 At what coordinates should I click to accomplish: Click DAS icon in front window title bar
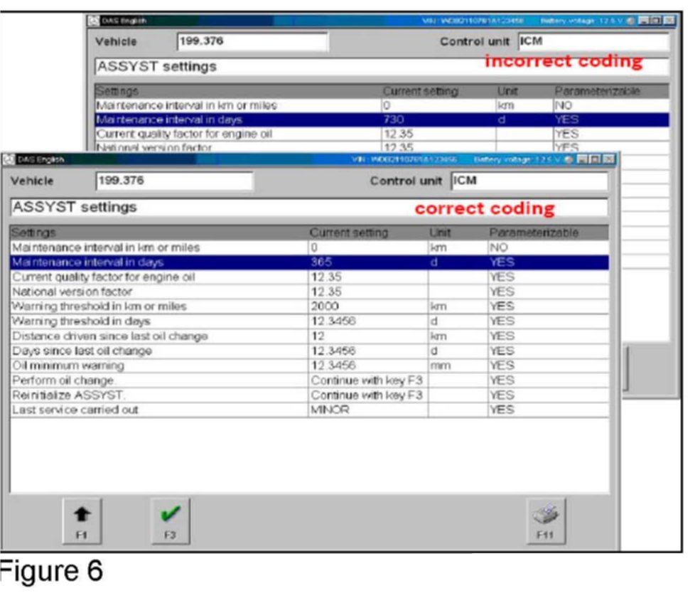point(9,159)
